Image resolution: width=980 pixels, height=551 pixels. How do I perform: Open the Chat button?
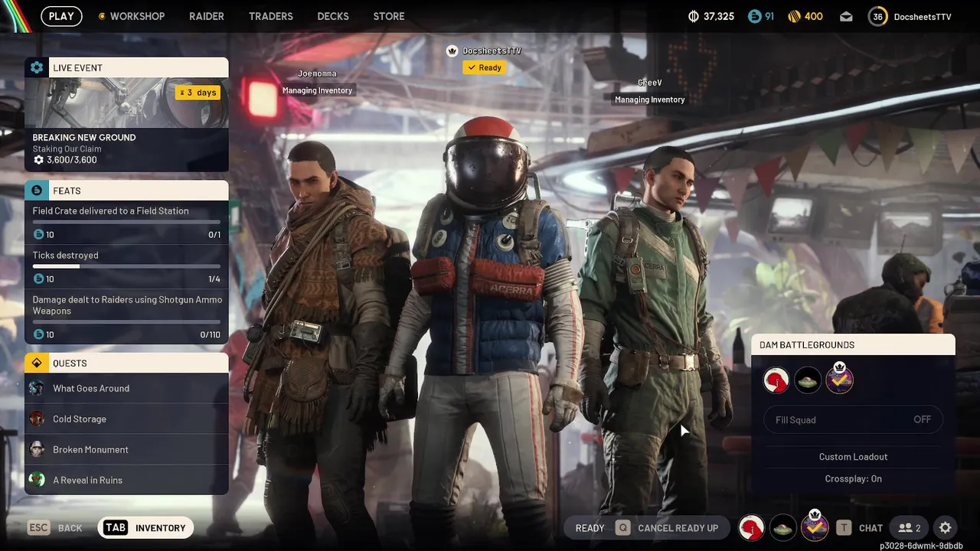(x=860, y=528)
